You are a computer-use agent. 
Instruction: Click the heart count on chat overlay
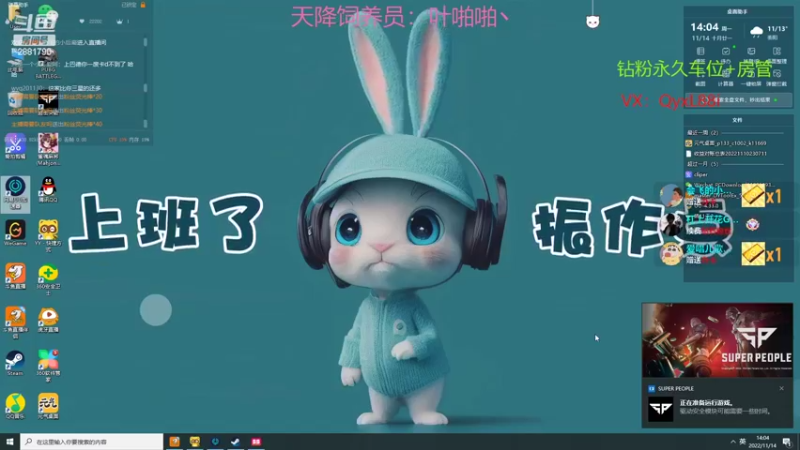click(90, 21)
